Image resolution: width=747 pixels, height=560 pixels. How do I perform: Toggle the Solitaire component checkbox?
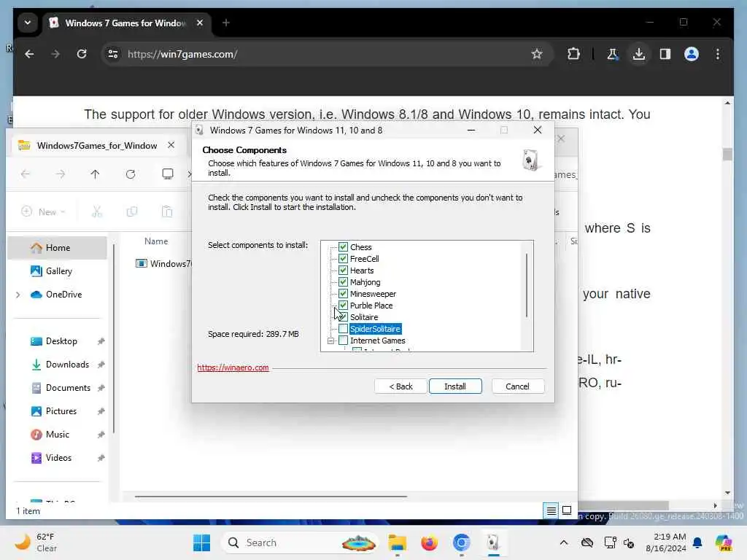click(343, 316)
